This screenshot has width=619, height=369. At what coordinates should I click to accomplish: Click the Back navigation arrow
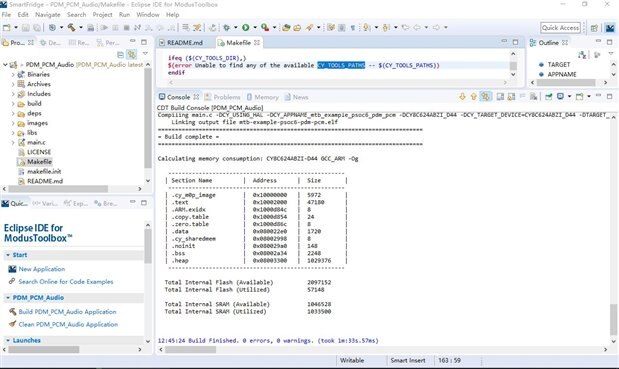(417, 28)
